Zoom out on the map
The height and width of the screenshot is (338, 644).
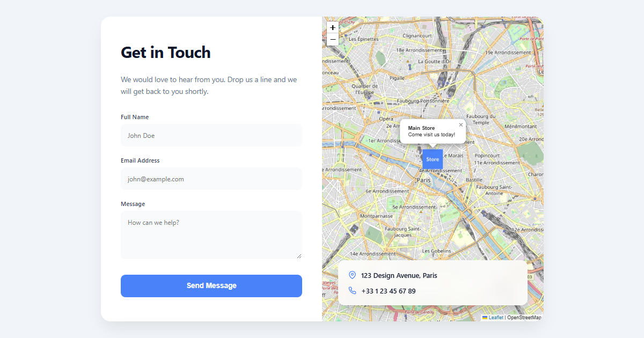pos(333,39)
